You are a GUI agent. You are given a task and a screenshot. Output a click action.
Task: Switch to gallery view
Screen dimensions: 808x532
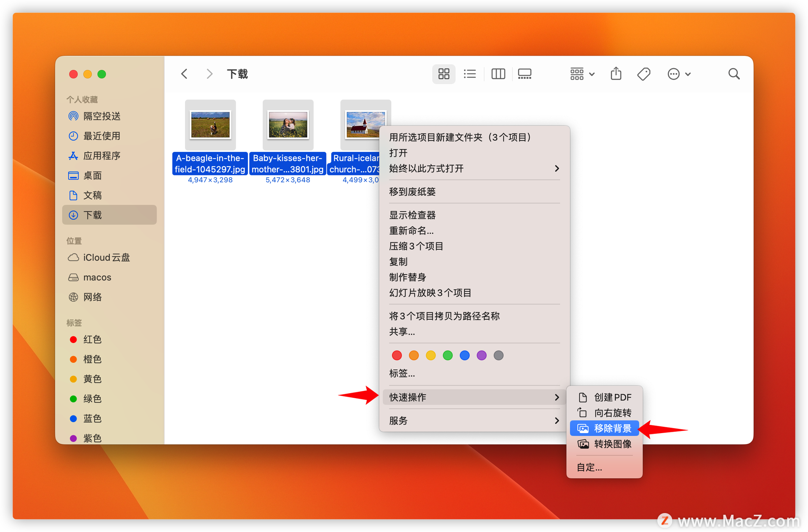click(x=524, y=74)
